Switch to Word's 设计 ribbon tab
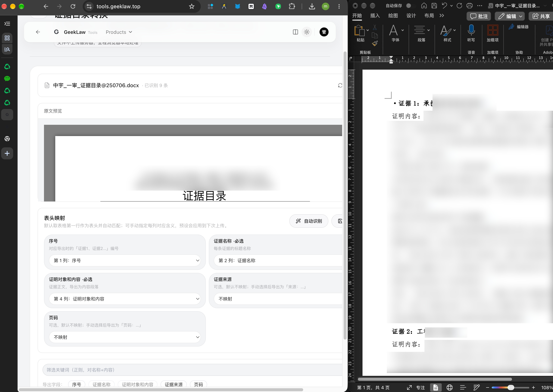This screenshot has height=392, width=553. 411,16
